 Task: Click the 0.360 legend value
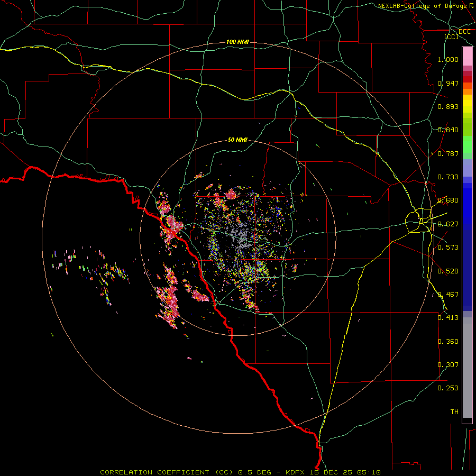click(x=448, y=342)
